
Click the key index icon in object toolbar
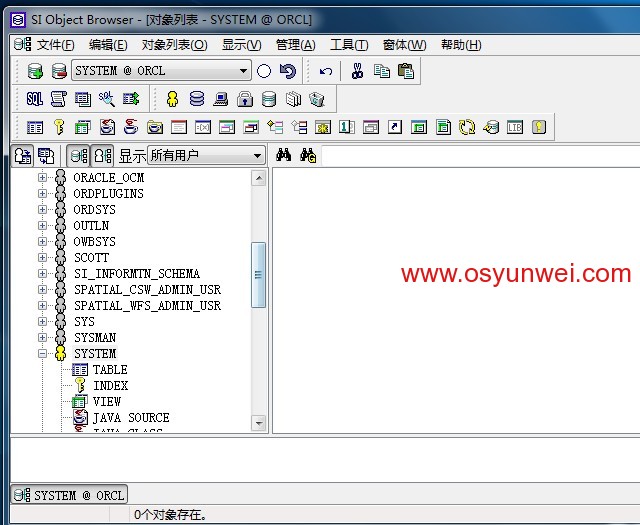coord(59,127)
